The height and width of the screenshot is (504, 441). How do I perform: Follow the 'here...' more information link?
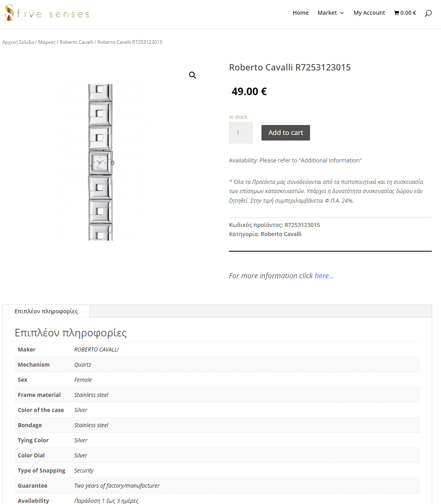click(x=324, y=275)
